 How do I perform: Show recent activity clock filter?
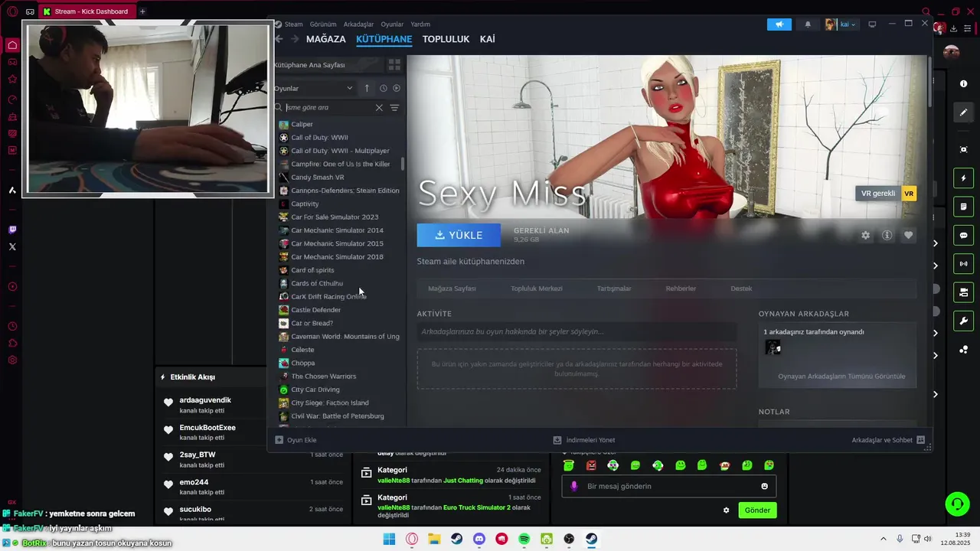coord(384,88)
